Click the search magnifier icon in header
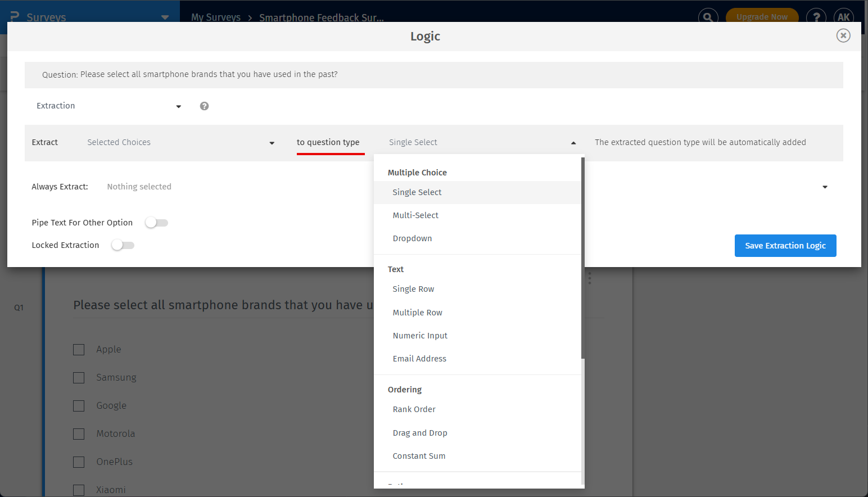The height and width of the screenshot is (497, 868). coord(708,17)
